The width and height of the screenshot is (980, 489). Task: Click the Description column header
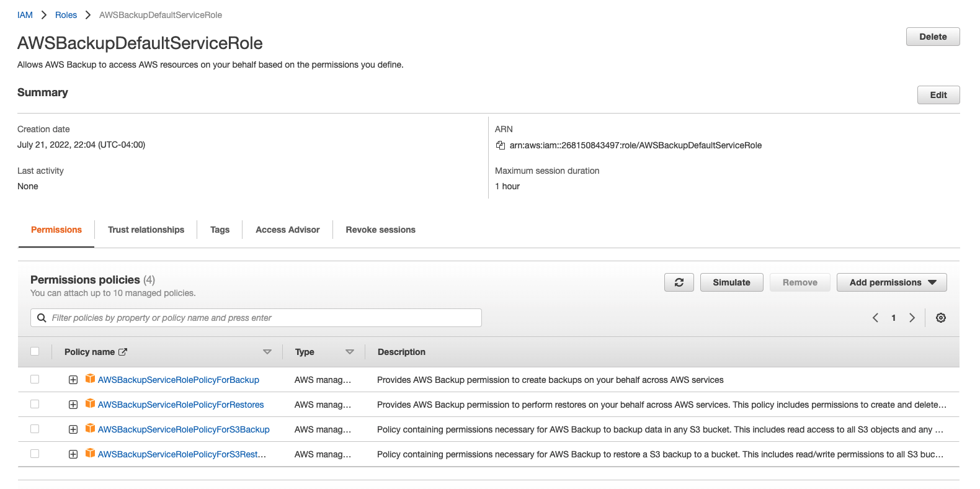point(401,352)
